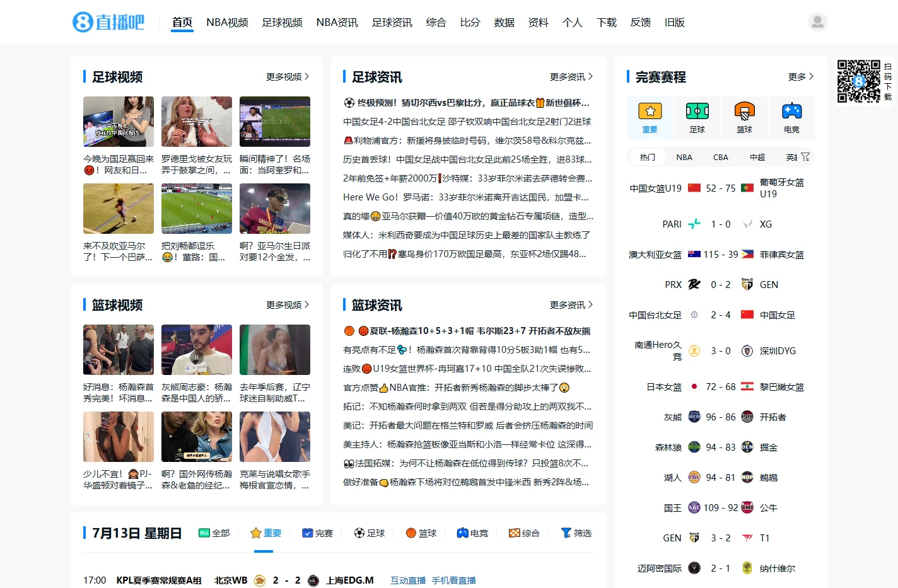
Task: Open the NBA视频 nav item
Action: [227, 22]
